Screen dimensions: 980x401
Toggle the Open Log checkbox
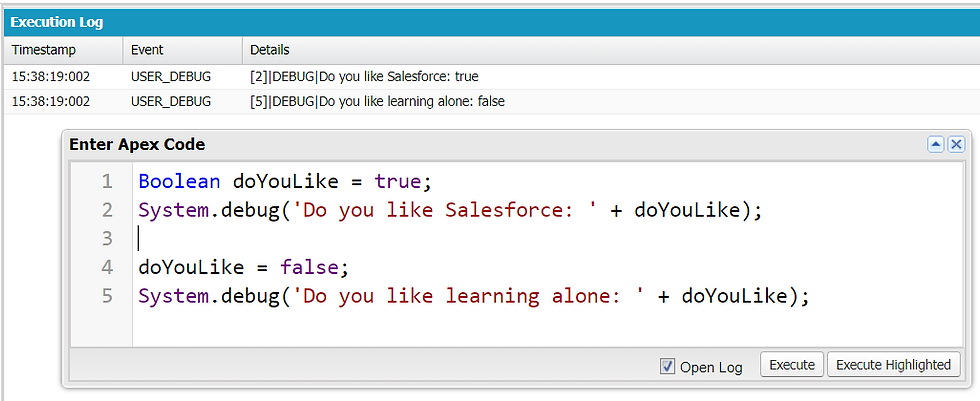668,367
